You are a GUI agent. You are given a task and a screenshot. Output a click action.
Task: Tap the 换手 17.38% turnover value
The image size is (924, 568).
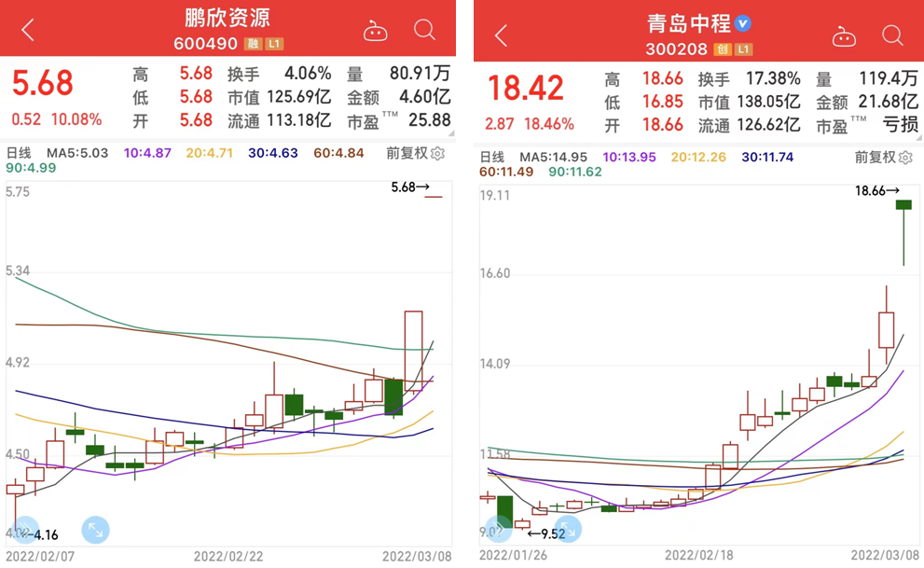pyautogui.click(x=773, y=79)
